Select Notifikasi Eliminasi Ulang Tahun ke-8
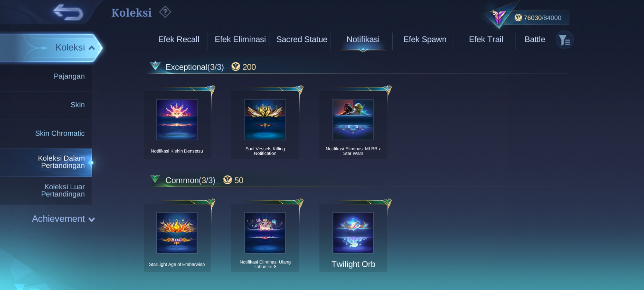644x290 pixels. click(x=265, y=238)
